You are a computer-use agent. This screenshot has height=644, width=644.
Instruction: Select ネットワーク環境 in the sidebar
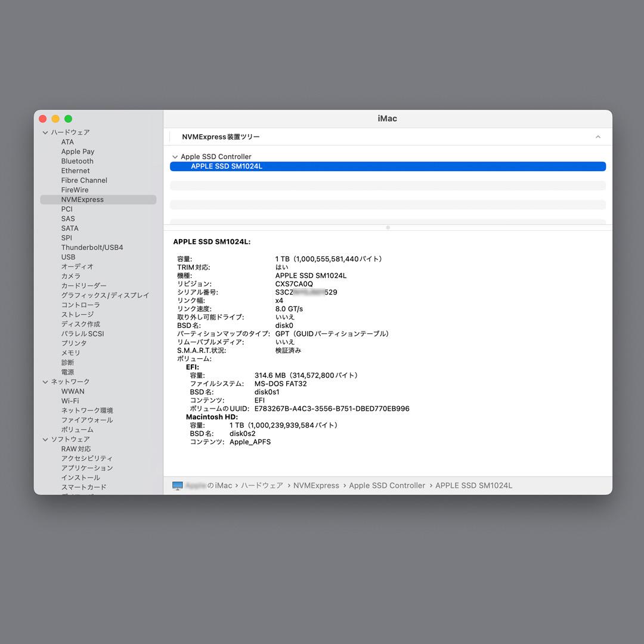[x=87, y=410]
